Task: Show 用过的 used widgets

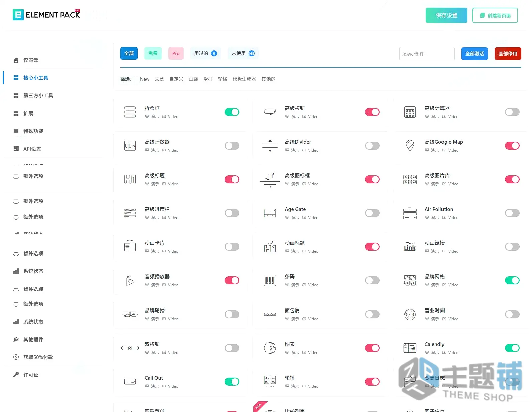Action: click(x=206, y=53)
